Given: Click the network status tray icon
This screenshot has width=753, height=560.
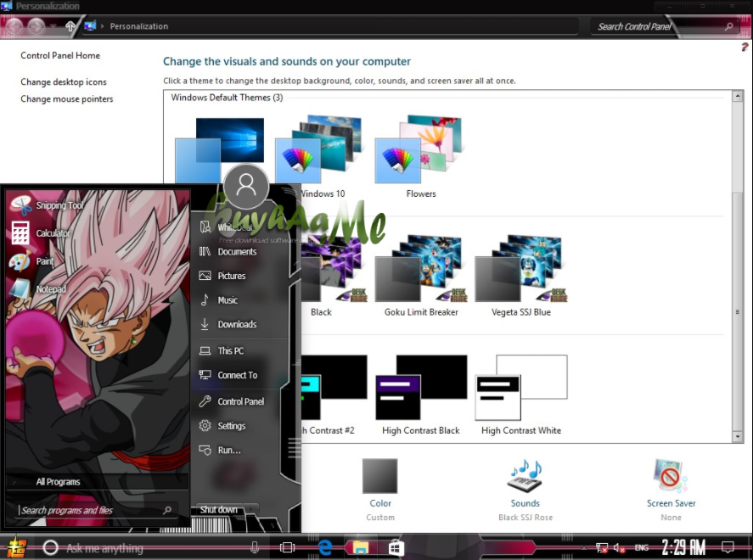Looking at the screenshot, I should point(602,547).
